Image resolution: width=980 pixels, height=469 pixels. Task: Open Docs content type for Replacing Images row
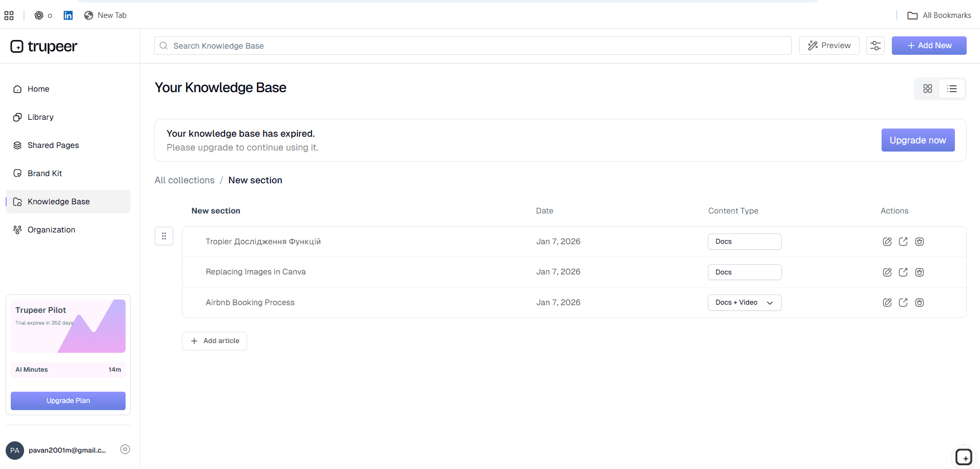(744, 272)
